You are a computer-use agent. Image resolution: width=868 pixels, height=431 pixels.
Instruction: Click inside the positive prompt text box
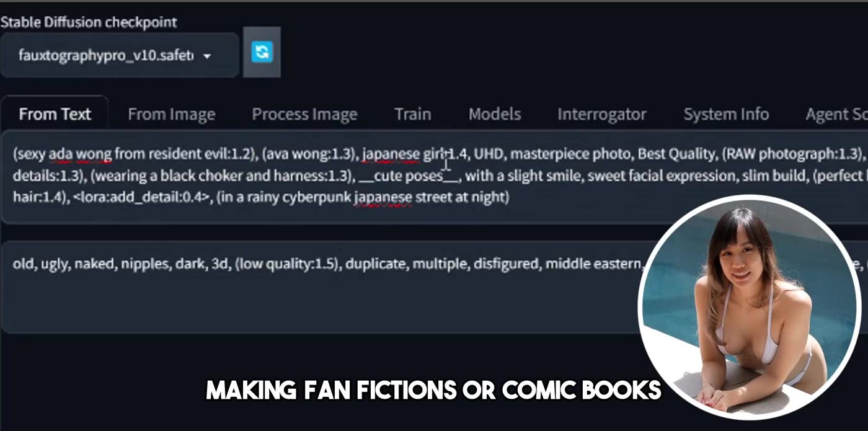coord(434,177)
